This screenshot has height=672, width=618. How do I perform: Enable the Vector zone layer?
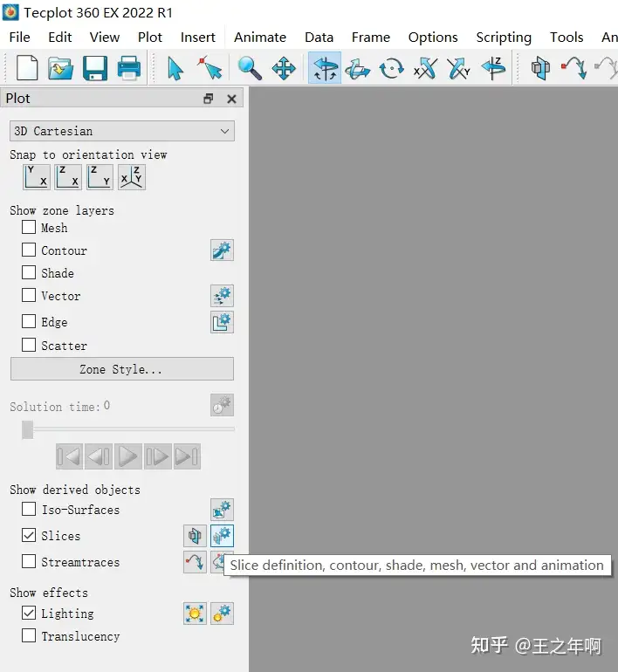29,295
